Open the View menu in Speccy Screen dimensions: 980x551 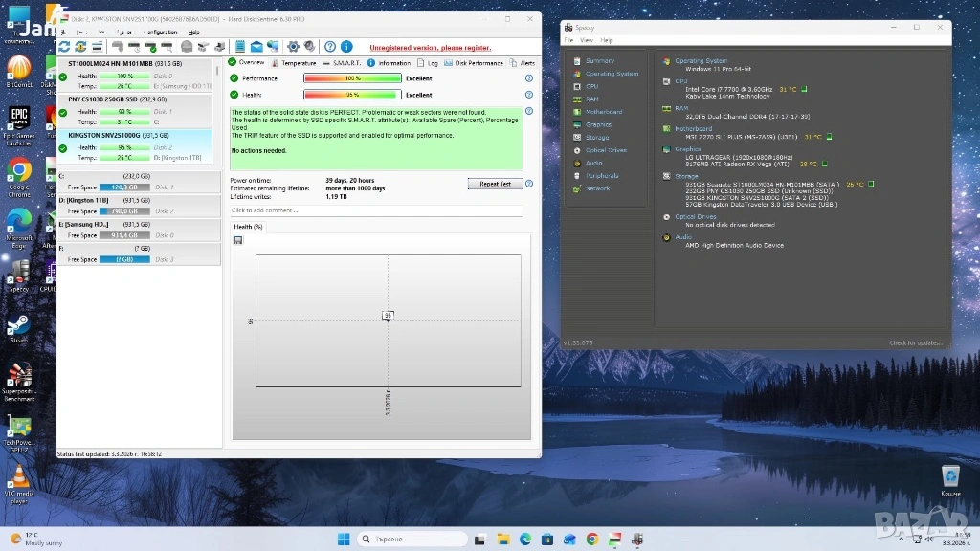587,40
